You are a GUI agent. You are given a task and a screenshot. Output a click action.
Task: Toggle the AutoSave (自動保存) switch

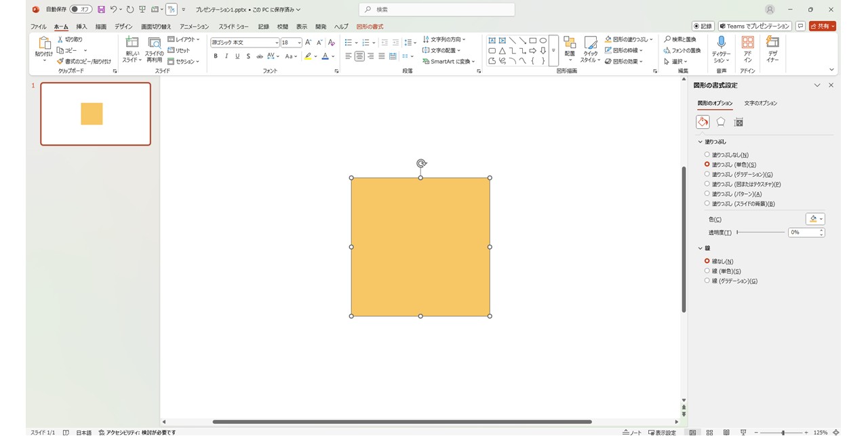click(x=81, y=9)
